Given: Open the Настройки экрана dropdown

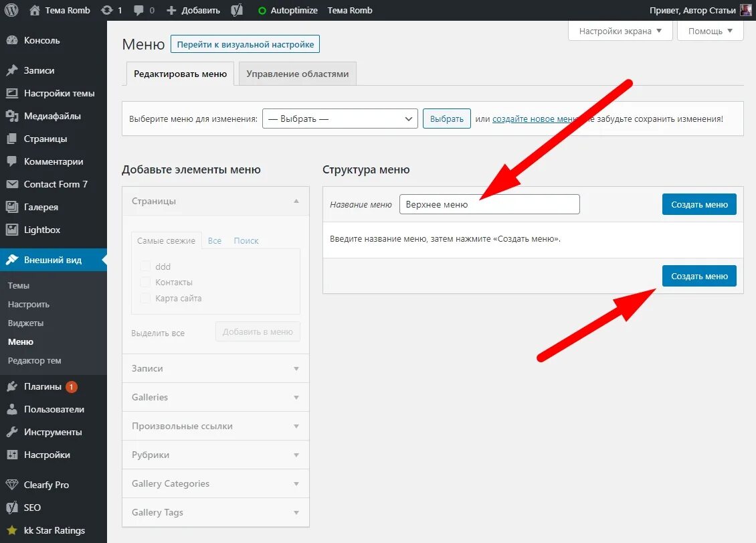Looking at the screenshot, I should pos(620,31).
